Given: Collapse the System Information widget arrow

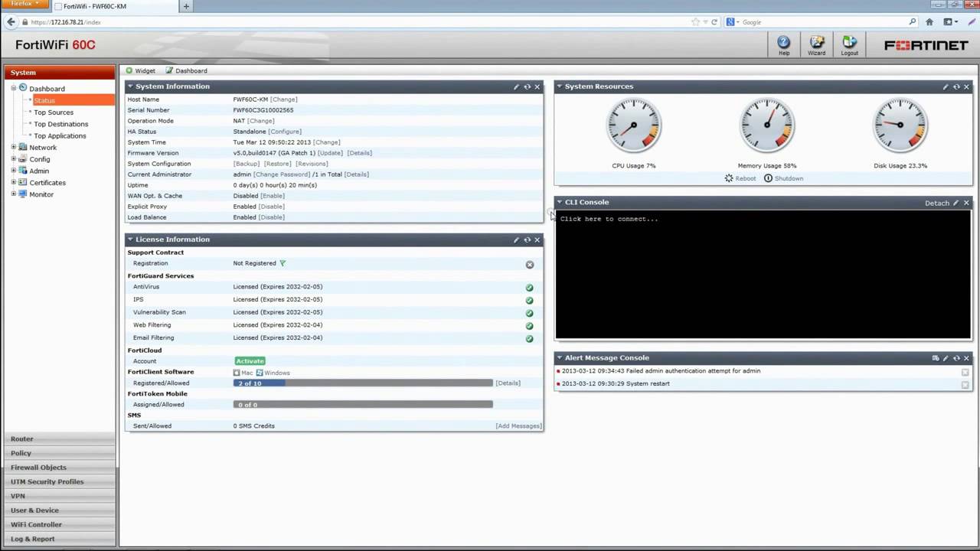Looking at the screenshot, I should click(130, 86).
